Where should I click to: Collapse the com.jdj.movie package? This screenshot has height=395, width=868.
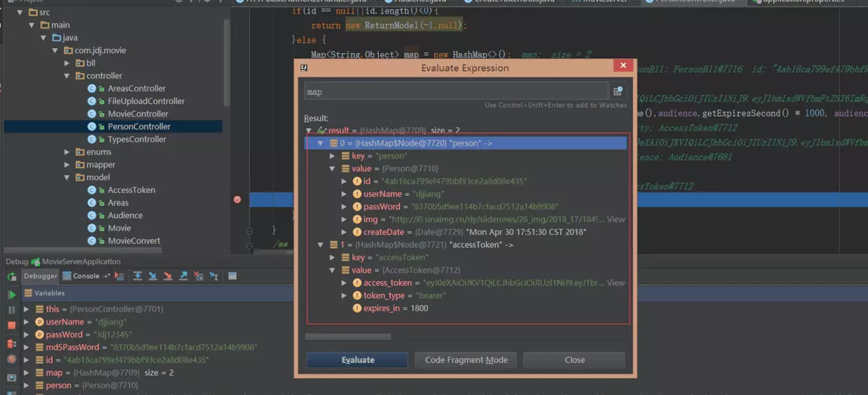pyautogui.click(x=56, y=50)
